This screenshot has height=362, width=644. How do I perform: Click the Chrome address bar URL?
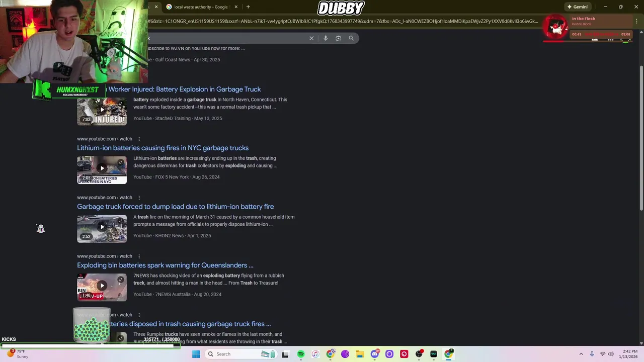tap(342, 21)
